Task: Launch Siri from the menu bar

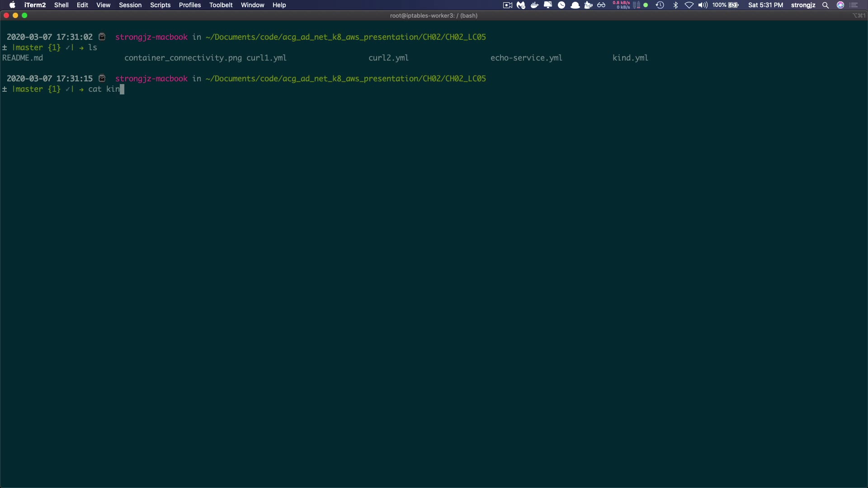Action: 840,5
